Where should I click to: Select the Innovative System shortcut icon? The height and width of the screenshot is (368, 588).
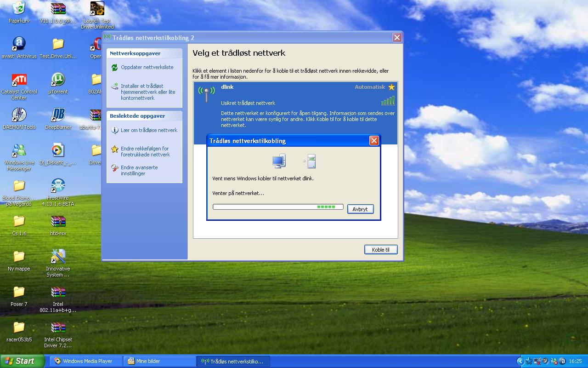[x=58, y=263]
